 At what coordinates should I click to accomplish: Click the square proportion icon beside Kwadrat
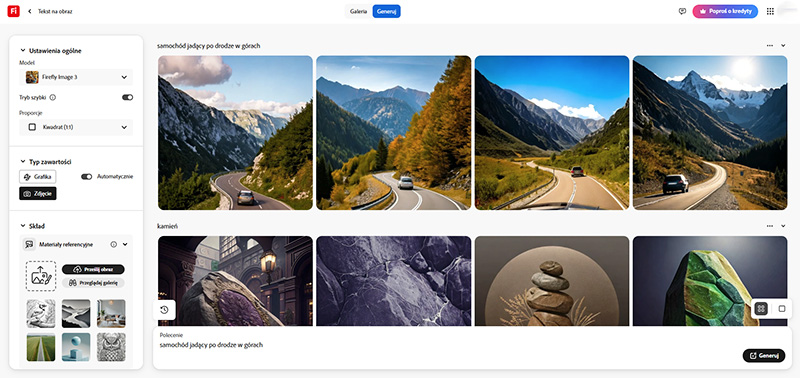[32, 127]
